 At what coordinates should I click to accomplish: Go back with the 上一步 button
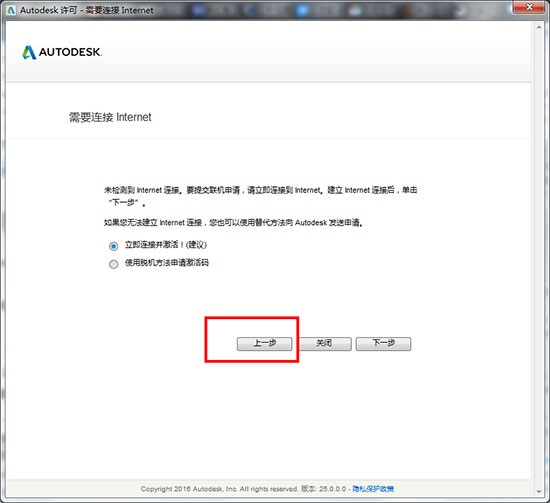pyautogui.click(x=264, y=344)
